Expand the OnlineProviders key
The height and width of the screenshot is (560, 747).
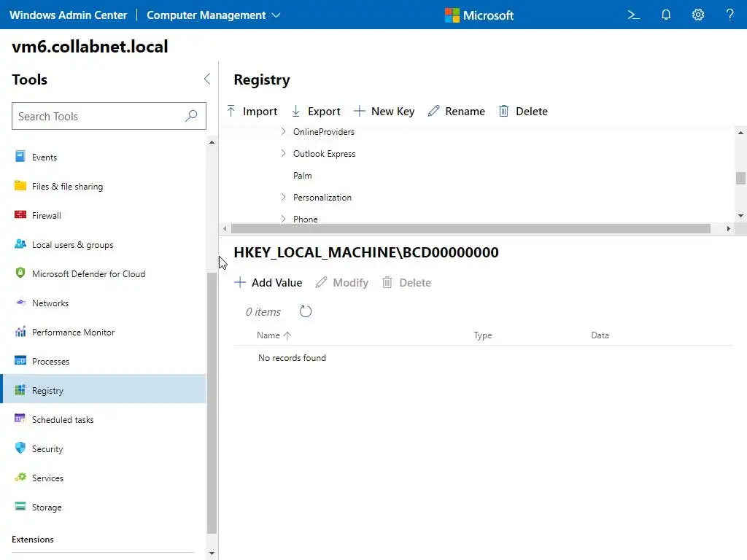click(x=284, y=131)
